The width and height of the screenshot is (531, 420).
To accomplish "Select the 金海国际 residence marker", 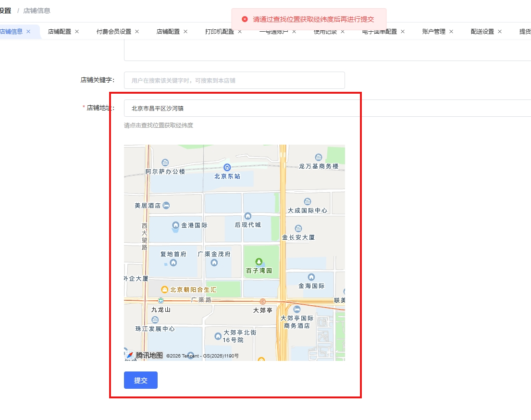I will 311,277.
